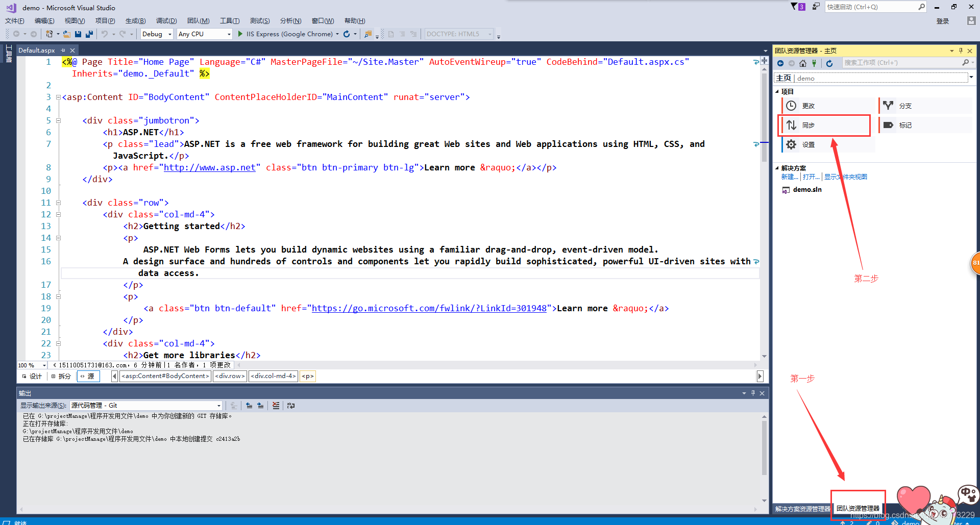Click the http://www.asp.net link in code
The width and height of the screenshot is (980, 525).
coord(209,167)
